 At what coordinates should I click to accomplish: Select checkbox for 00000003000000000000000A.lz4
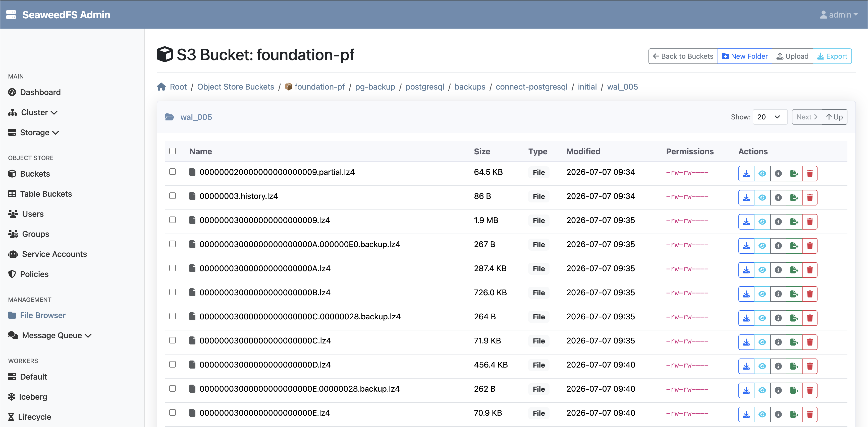[x=173, y=268]
